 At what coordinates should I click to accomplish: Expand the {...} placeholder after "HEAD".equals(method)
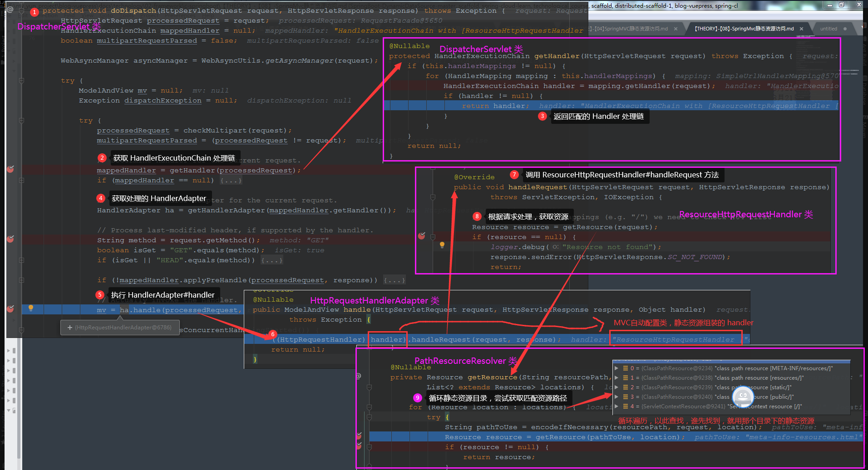272,260
